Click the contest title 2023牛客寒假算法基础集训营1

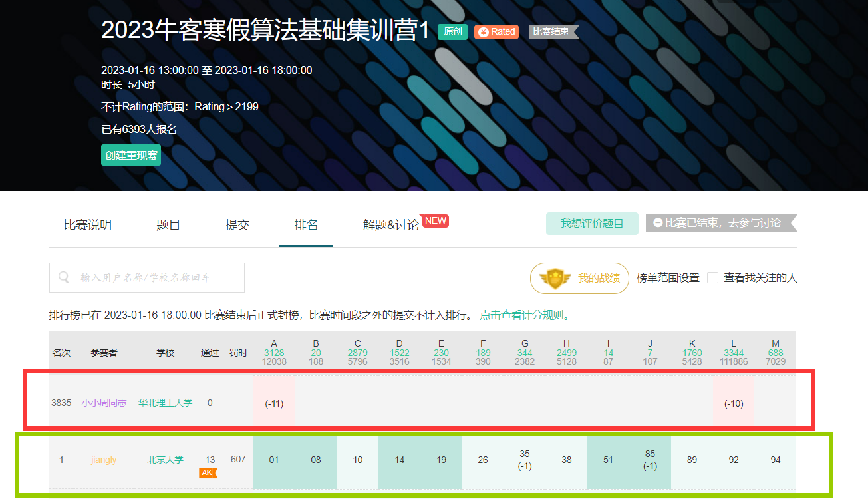(x=265, y=30)
